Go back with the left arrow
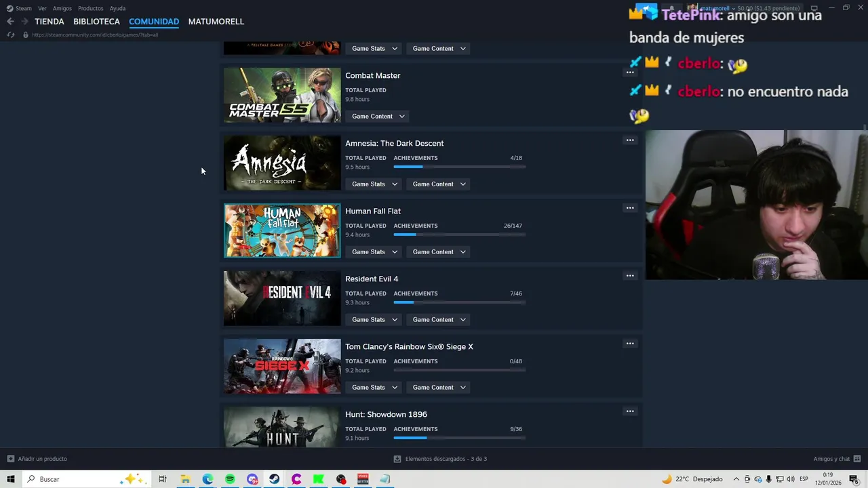This screenshot has height=488, width=868. pyautogui.click(x=10, y=22)
